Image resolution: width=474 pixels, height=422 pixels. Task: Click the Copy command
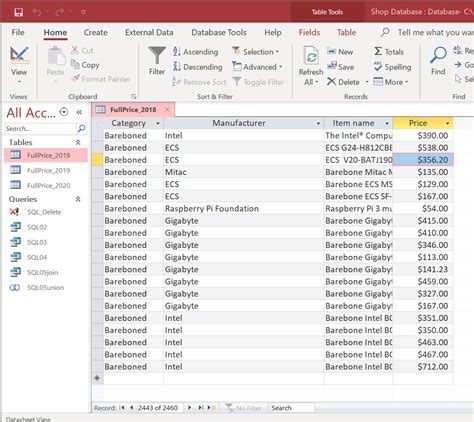85,65
